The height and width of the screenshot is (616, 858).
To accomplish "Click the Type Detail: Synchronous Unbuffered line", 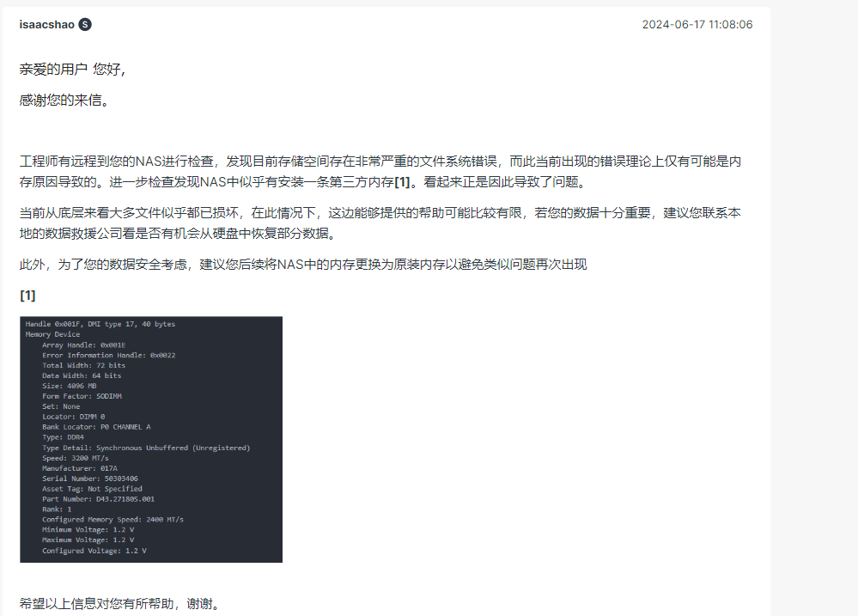I will (x=146, y=448).
